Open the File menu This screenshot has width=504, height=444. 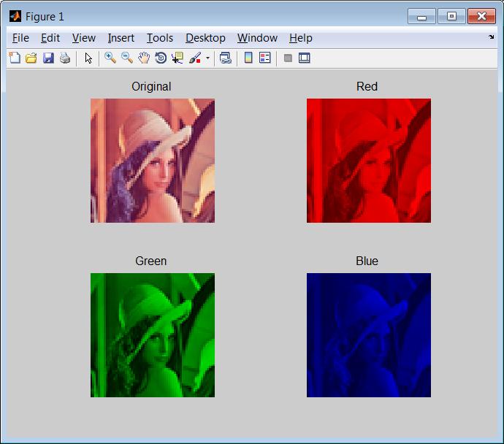[x=20, y=38]
